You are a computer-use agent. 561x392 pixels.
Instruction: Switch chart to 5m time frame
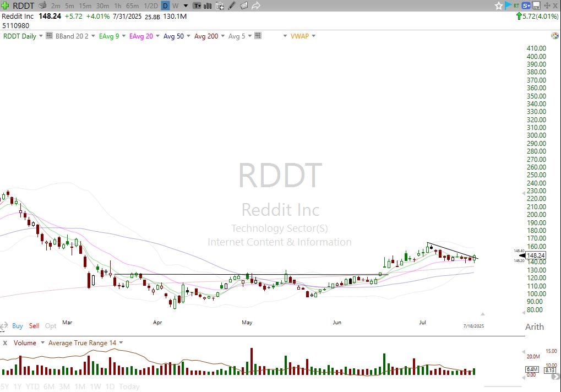tap(69, 6)
